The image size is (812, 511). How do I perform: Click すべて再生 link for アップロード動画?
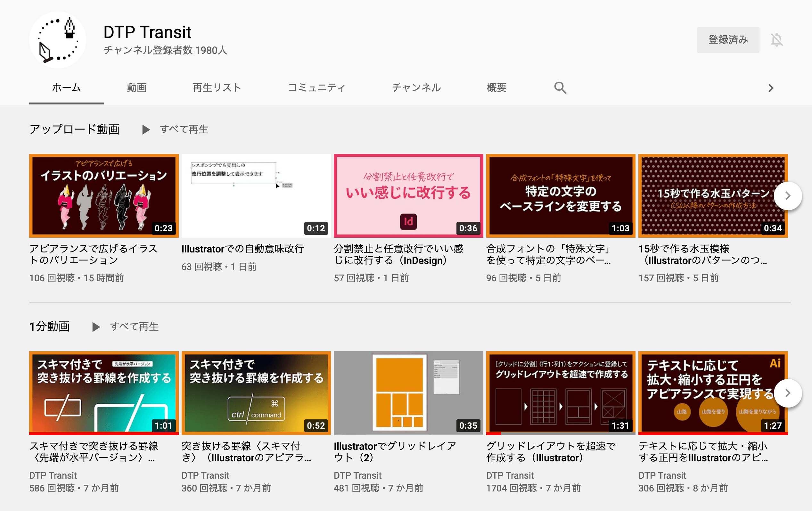click(184, 129)
